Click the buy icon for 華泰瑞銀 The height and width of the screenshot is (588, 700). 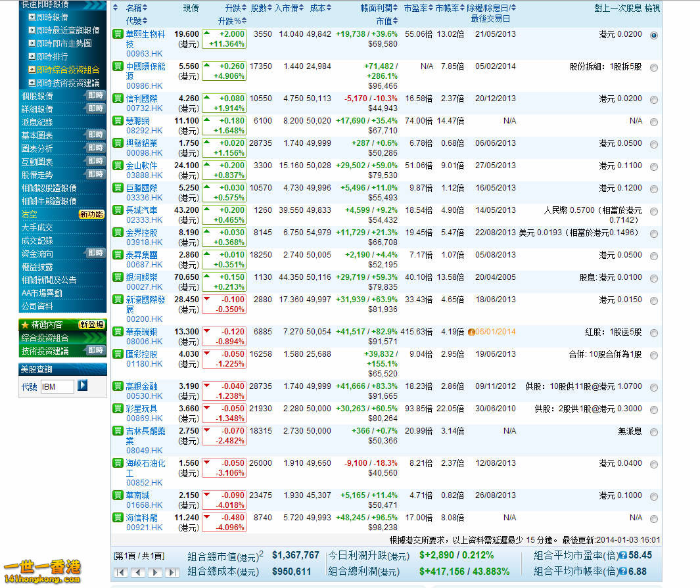point(118,332)
